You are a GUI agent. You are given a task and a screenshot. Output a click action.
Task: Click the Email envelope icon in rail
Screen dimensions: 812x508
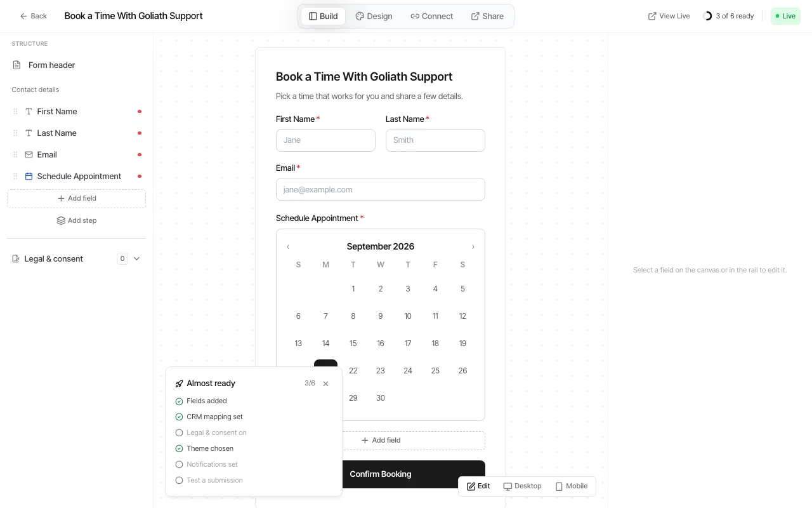[29, 154]
